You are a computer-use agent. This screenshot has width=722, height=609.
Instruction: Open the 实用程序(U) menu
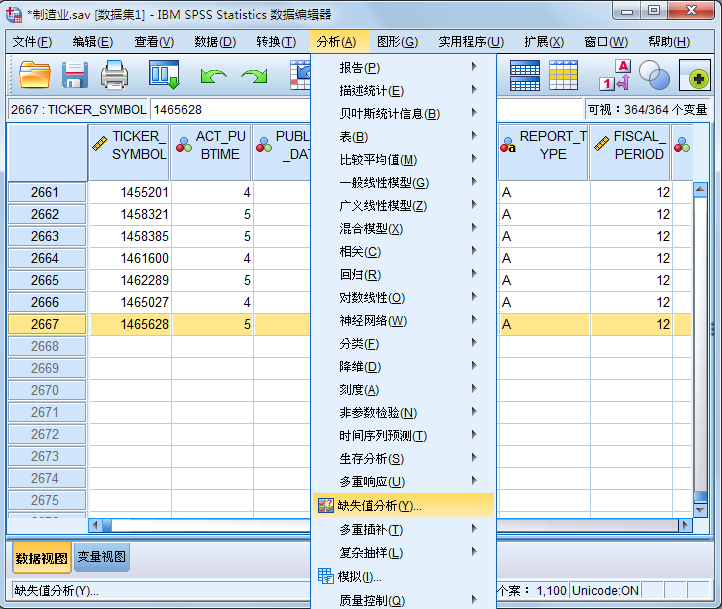coord(471,42)
